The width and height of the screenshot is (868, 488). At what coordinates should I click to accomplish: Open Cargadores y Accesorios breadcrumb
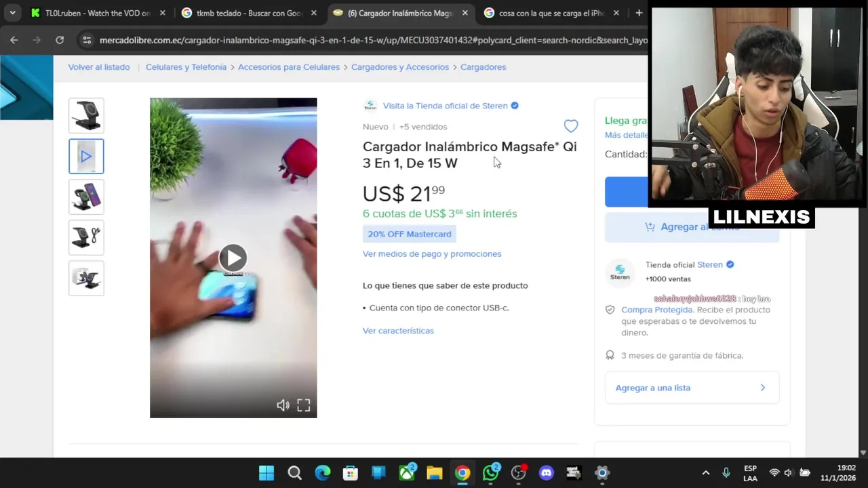(400, 67)
